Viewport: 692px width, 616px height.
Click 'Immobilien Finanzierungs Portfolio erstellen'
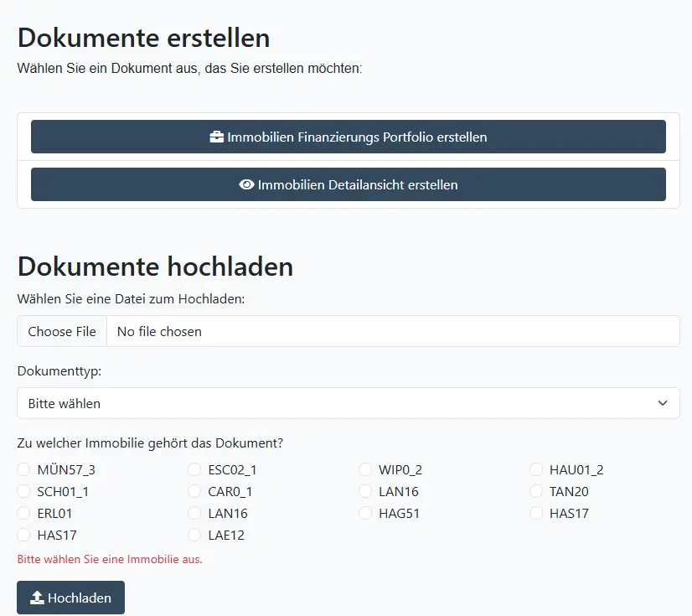point(349,137)
